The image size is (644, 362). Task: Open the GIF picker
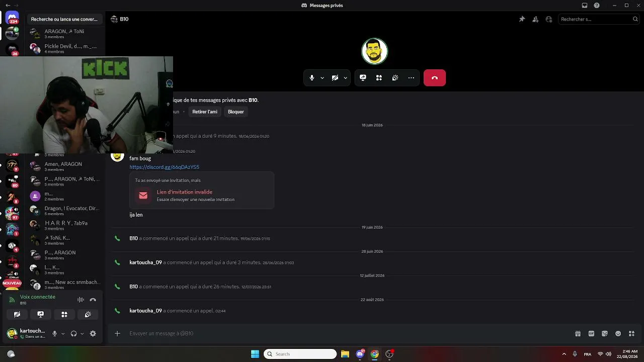pyautogui.click(x=591, y=333)
